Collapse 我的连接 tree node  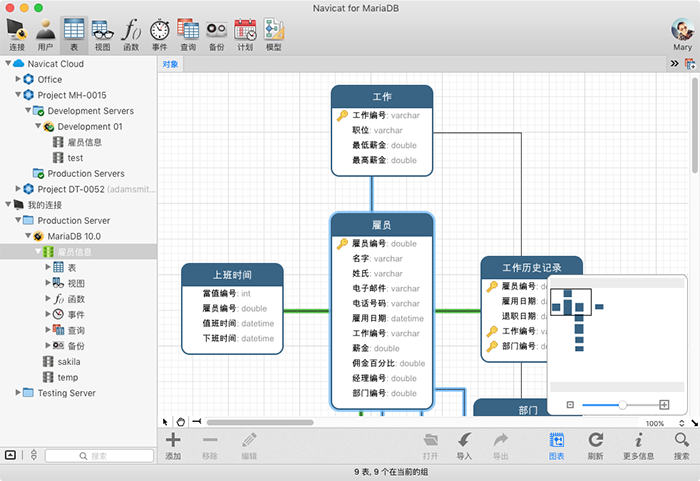tap(8, 204)
